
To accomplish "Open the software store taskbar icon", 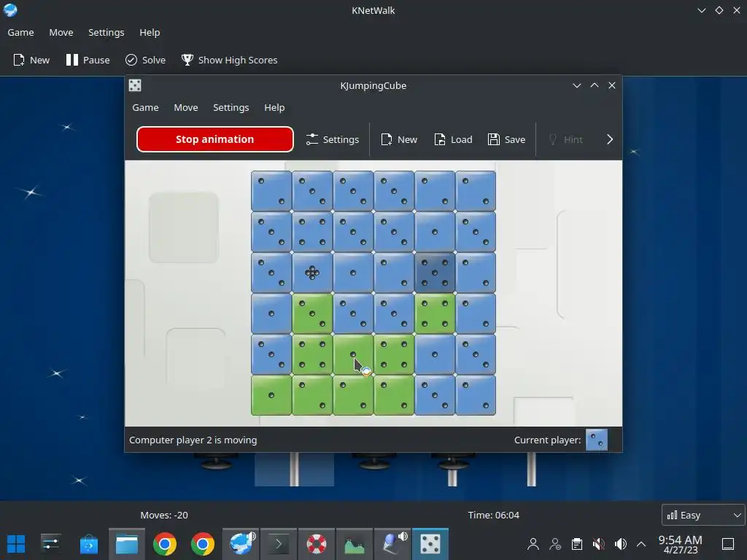I will (x=88, y=544).
